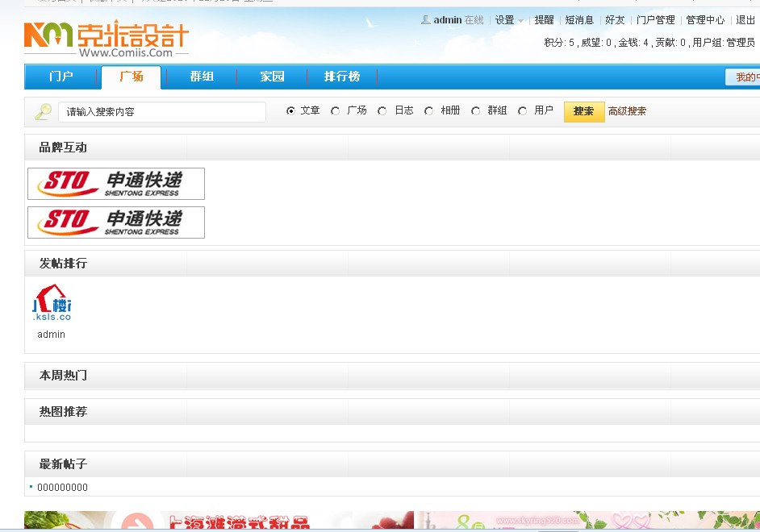
Task: Click the 管理员 user group link
Action: tap(741, 43)
